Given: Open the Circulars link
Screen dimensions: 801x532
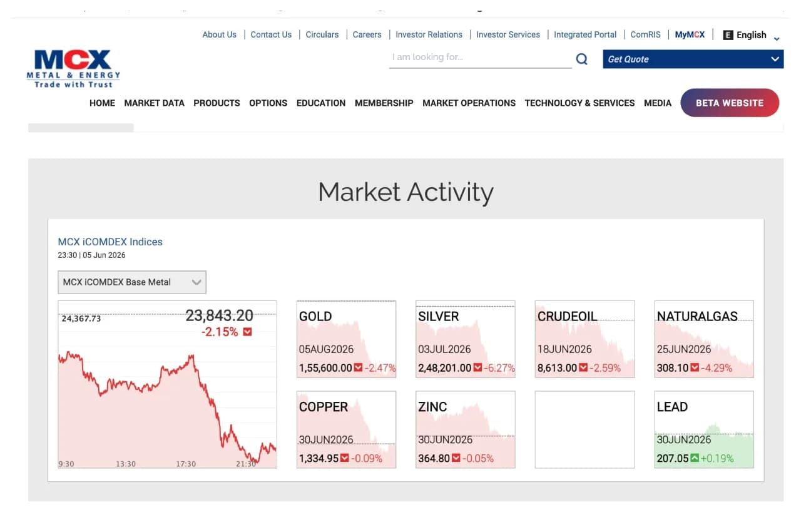Looking at the screenshot, I should [x=322, y=35].
